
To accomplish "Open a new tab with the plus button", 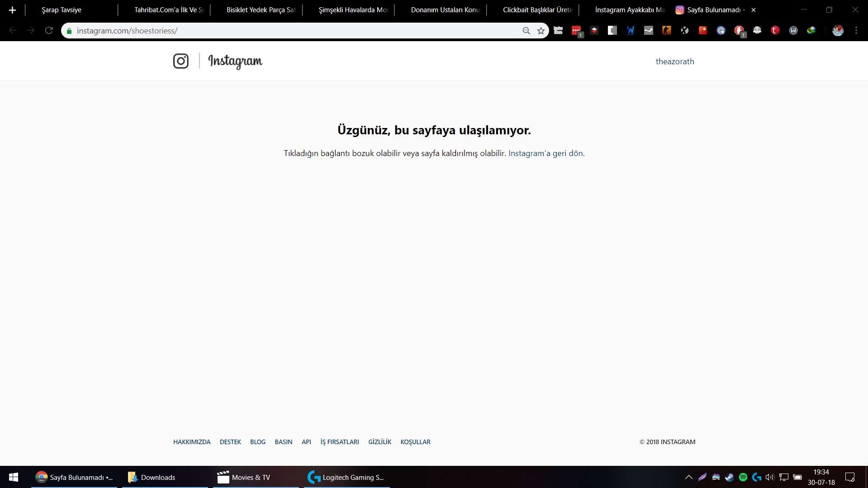I will click(13, 10).
